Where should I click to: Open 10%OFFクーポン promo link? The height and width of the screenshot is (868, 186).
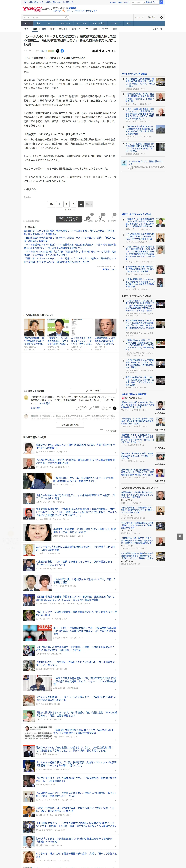pos(81,11)
